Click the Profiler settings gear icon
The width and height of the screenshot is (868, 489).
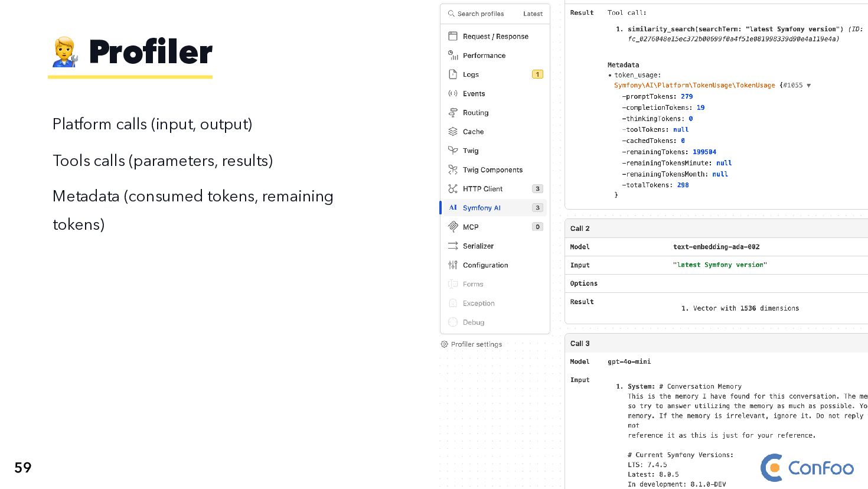pyautogui.click(x=444, y=344)
